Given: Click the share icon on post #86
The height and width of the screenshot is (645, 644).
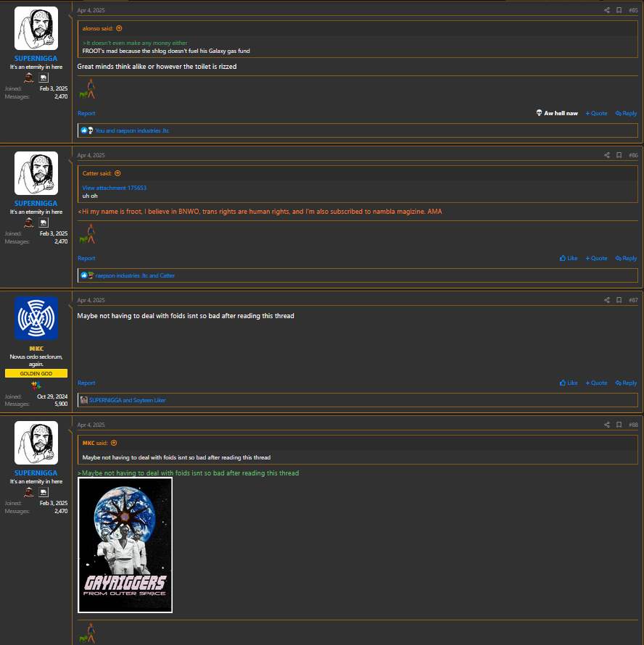Looking at the screenshot, I should [606, 155].
